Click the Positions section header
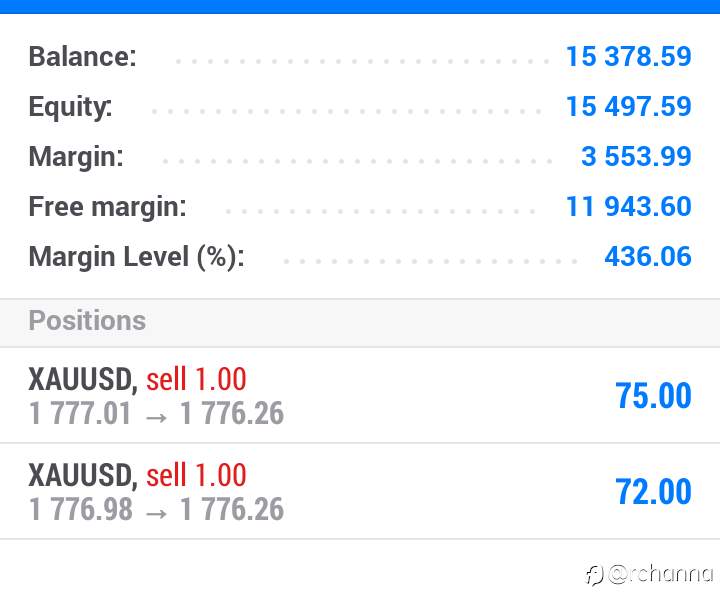The width and height of the screenshot is (720, 611). coord(360,323)
